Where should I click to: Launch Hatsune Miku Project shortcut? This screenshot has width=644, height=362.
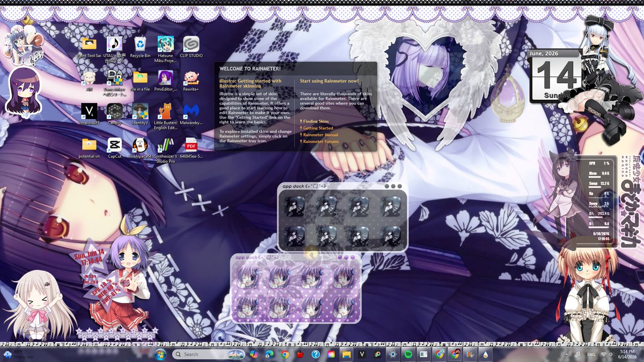[x=165, y=49]
